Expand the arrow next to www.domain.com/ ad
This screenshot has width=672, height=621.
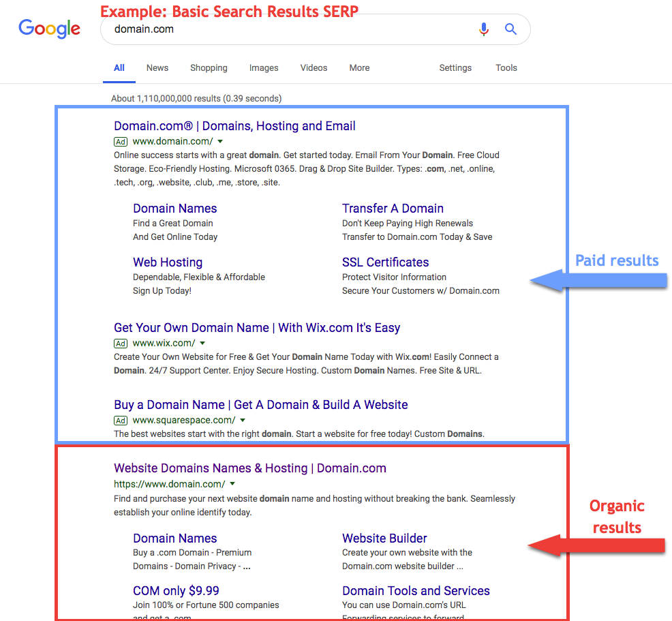[x=220, y=141]
